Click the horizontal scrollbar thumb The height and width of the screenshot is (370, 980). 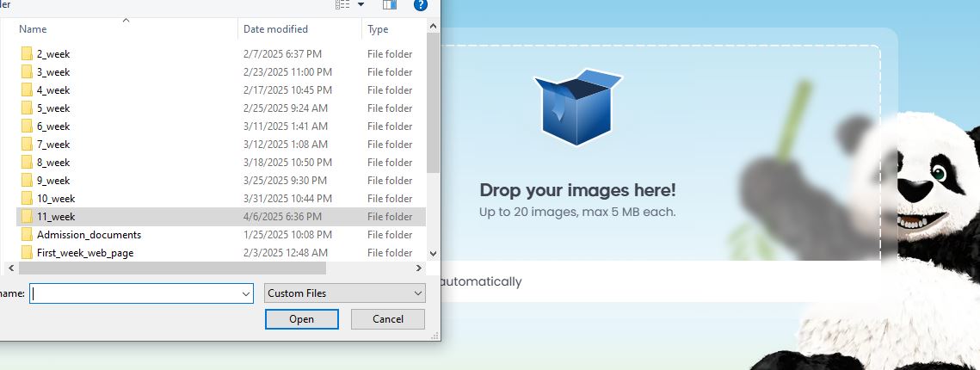tap(172, 268)
